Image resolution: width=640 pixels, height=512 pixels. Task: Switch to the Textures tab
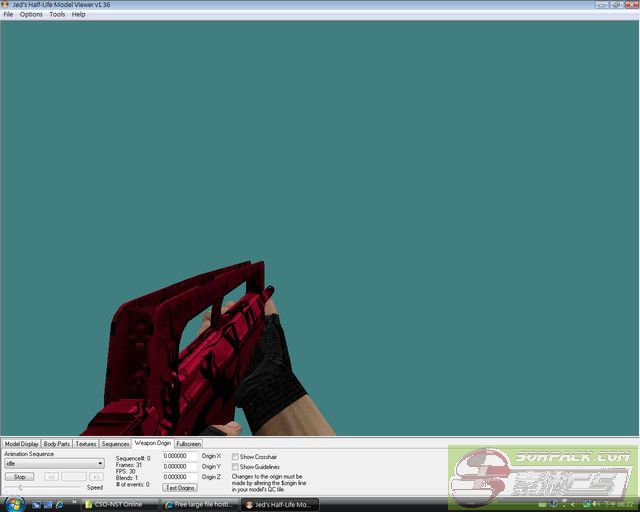(86, 443)
